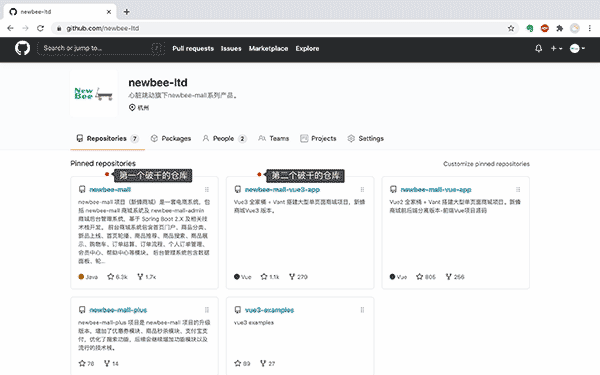The width and height of the screenshot is (600, 375).
Task: Open the Chrome profile avatar
Action: tap(575, 28)
